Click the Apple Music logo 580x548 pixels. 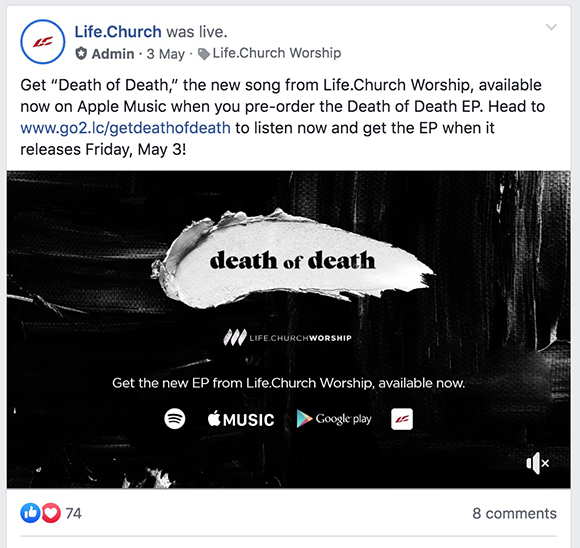[241, 419]
